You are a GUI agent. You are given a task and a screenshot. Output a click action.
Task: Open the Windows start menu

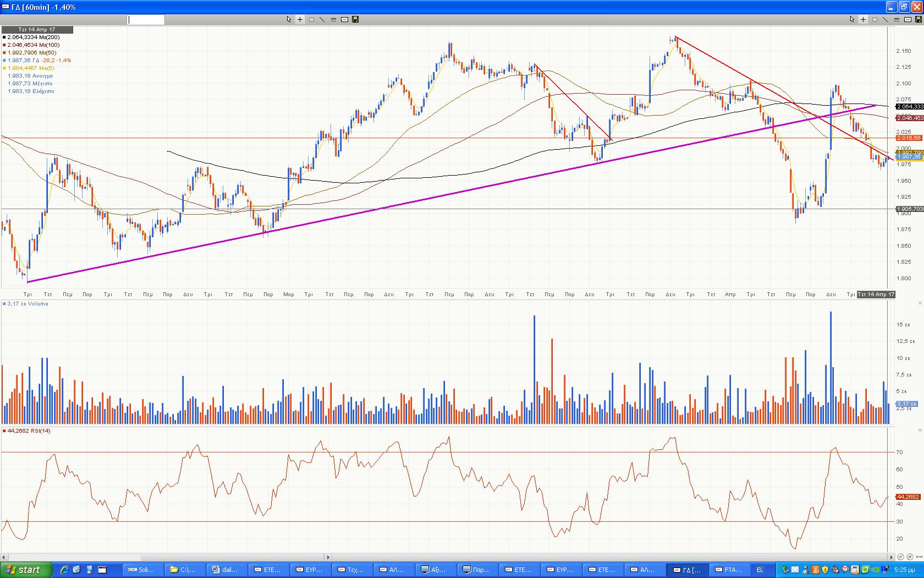26,570
